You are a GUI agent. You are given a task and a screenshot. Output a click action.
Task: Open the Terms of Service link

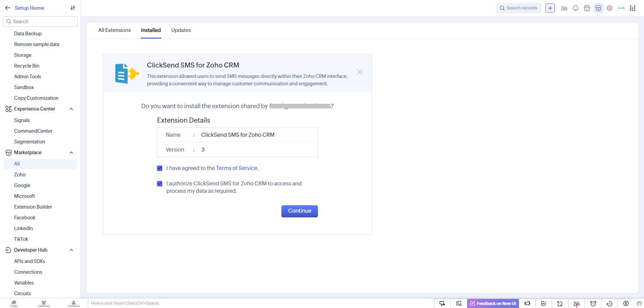[x=236, y=168]
